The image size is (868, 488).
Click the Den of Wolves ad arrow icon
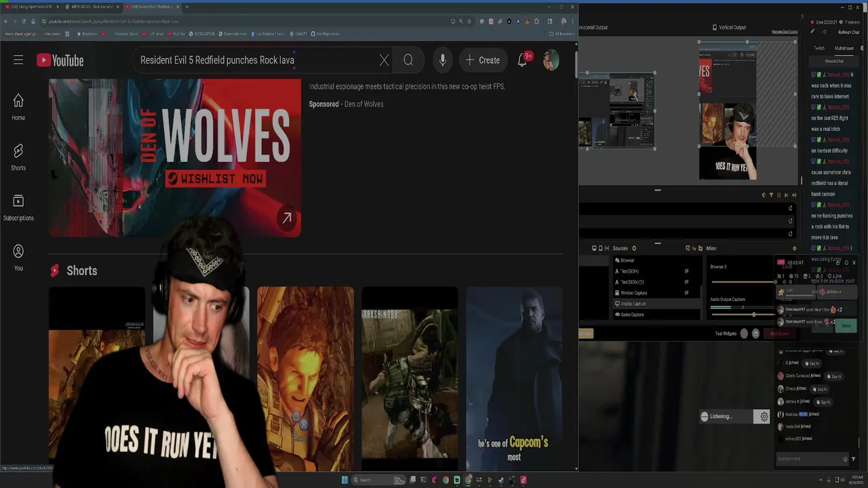tap(287, 218)
